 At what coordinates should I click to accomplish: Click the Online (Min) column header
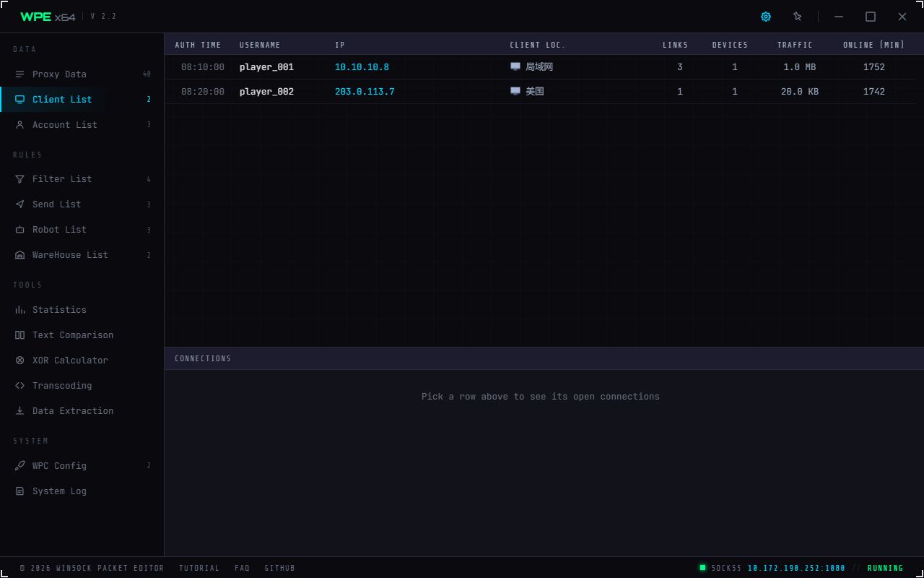tap(873, 45)
